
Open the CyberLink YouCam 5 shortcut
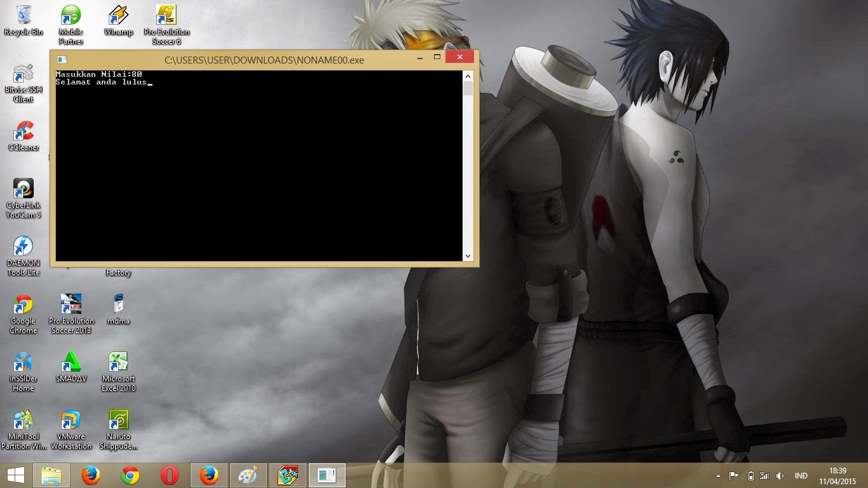[24, 198]
